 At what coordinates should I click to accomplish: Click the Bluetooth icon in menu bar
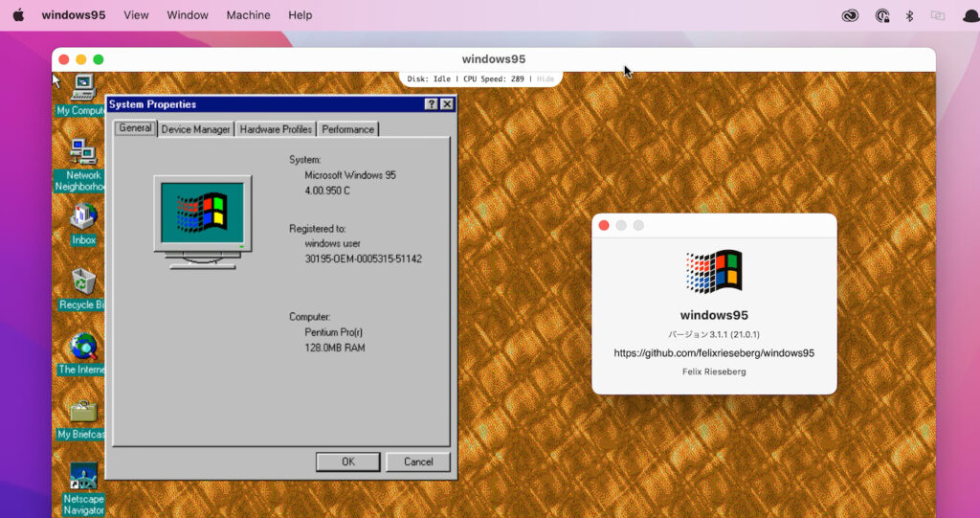point(909,15)
